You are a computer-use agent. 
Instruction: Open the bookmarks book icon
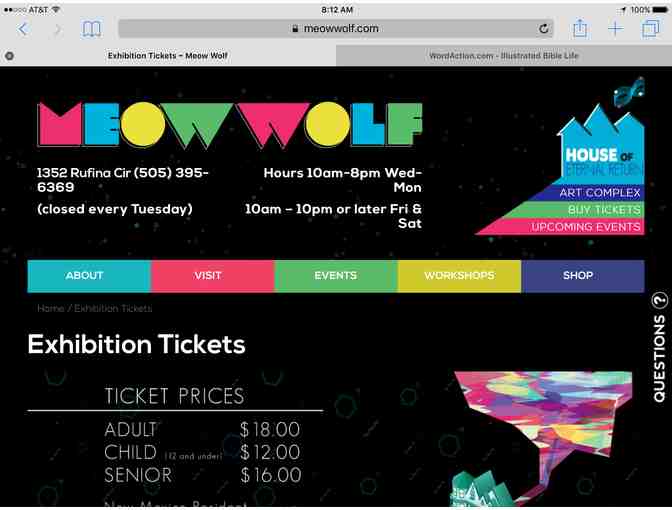coord(91,29)
